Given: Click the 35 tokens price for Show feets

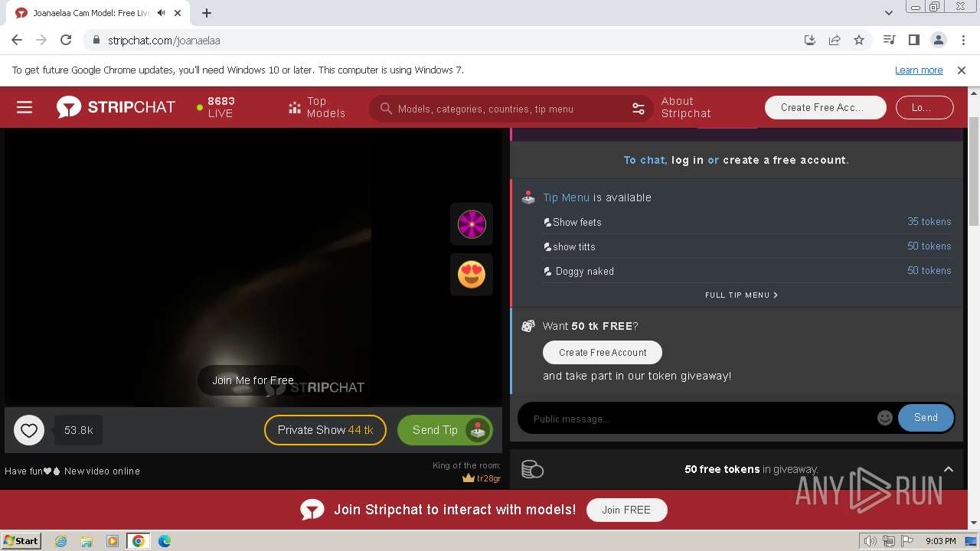Looking at the screenshot, I should click(x=929, y=222).
